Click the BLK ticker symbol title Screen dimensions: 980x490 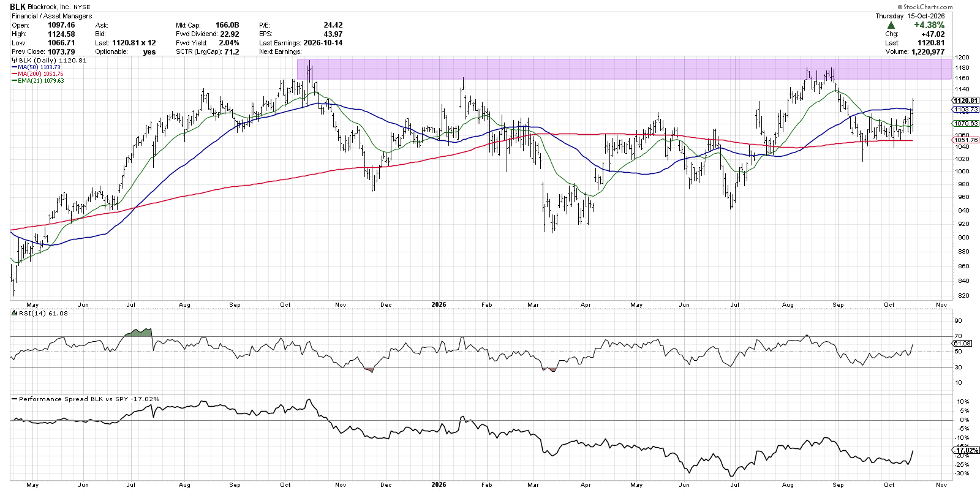coord(18,7)
